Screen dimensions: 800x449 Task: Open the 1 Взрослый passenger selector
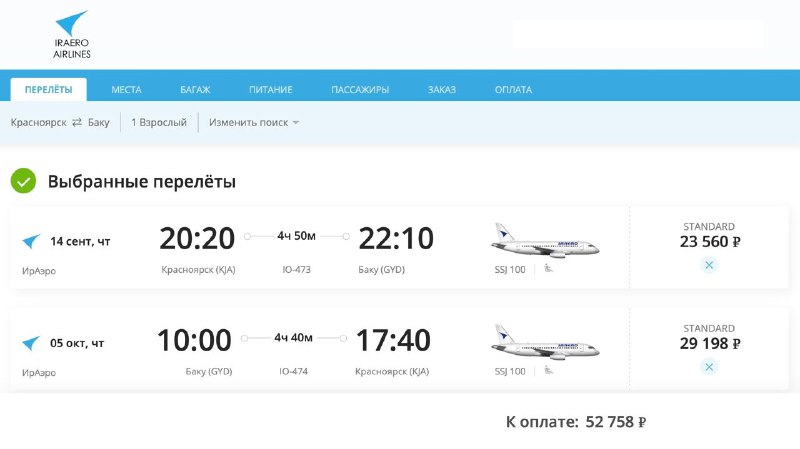tap(159, 122)
